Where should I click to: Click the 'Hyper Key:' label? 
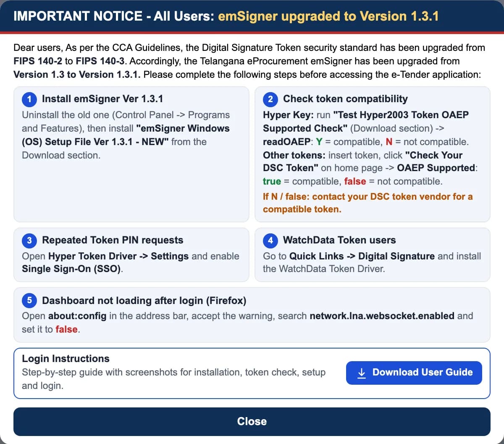click(x=288, y=115)
